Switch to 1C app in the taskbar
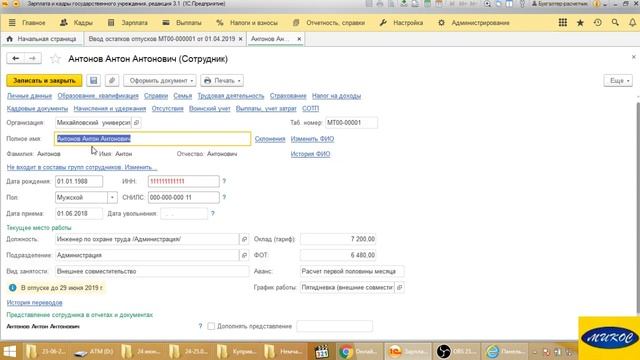This screenshot has width=640, height=360. coord(407,351)
